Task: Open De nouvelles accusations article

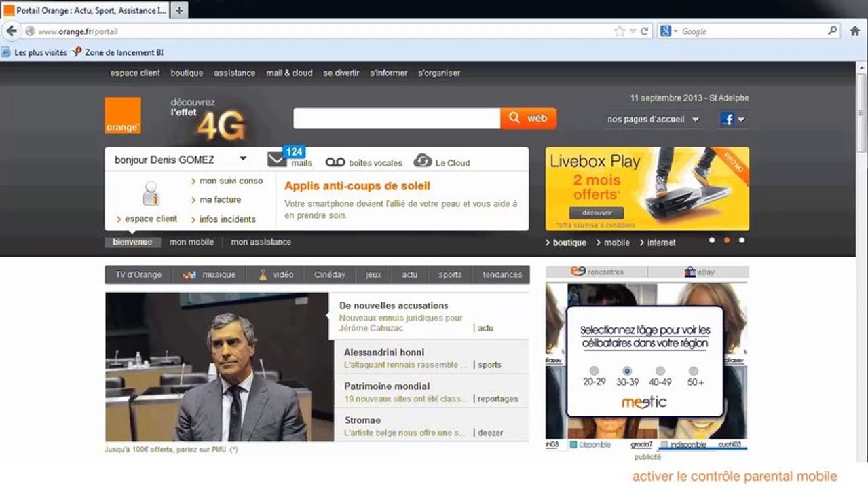Action: coord(394,306)
